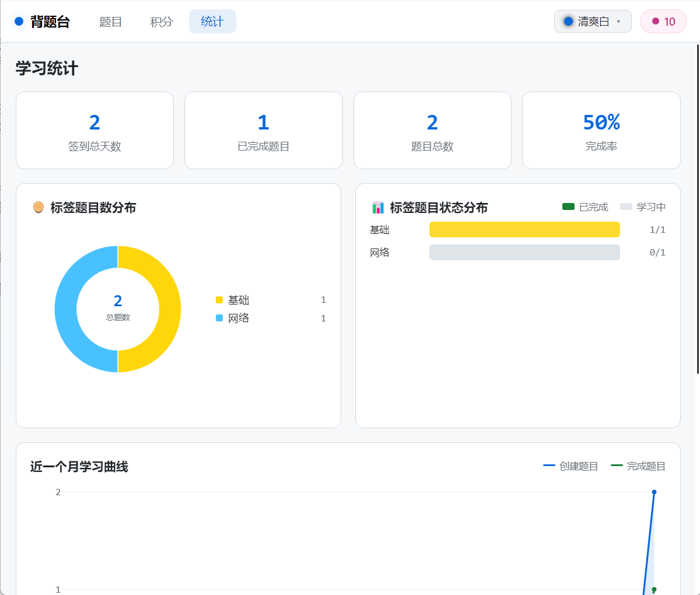Click the 已完成题目 stat card
Image resolution: width=700 pixels, height=595 pixels.
[x=264, y=130]
